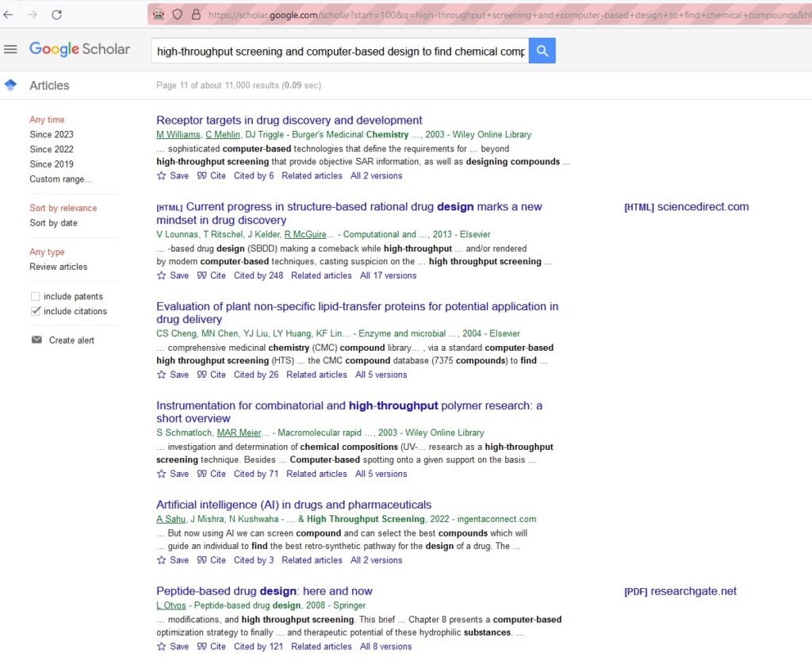Open Custom range date filter
The width and height of the screenshot is (812, 661).
(x=60, y=179)
